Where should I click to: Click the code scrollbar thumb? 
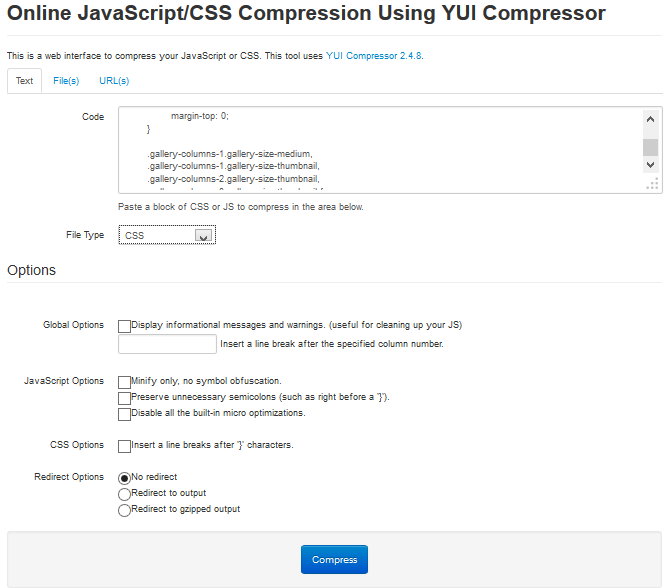(650, 147)
